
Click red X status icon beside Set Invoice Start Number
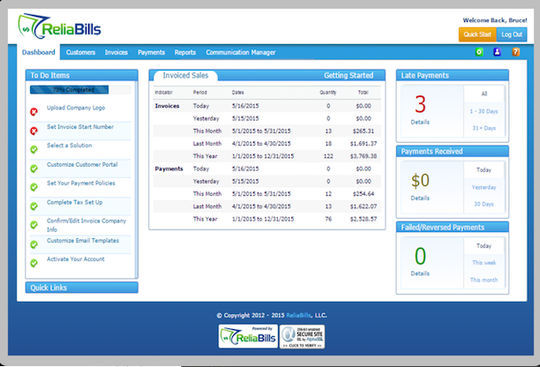point(34,131)
